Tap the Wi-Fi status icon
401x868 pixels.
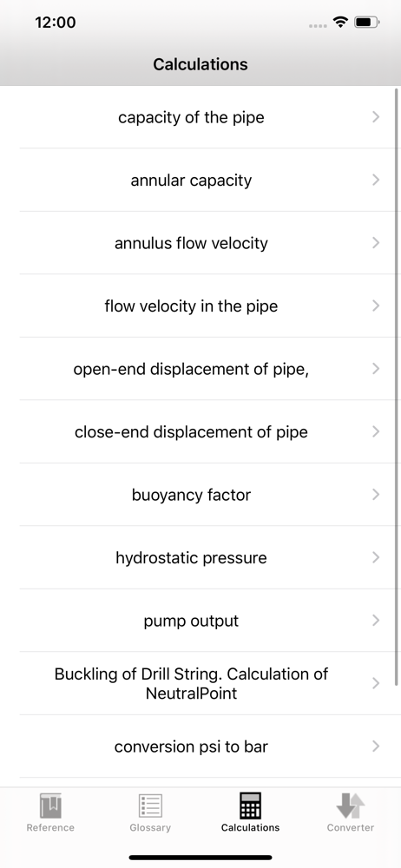(x=339, y=23)
